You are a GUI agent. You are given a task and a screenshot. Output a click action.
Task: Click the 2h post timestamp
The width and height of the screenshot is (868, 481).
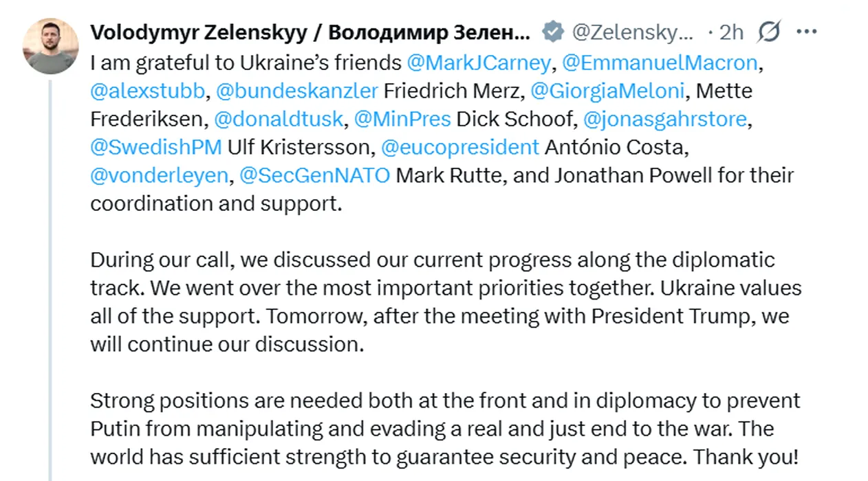pyautogui.click(x=731, y=32)
